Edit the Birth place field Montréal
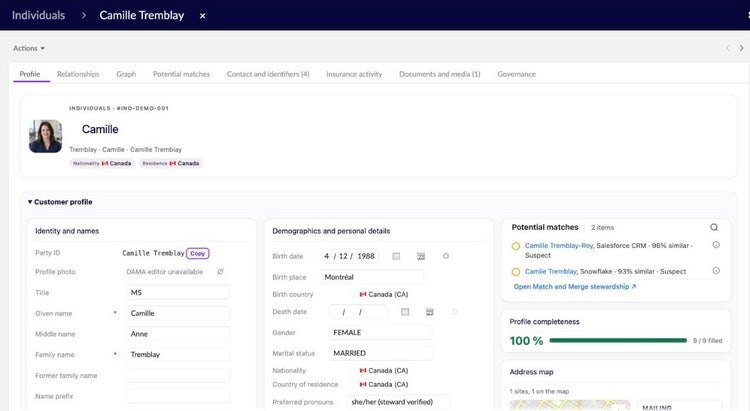Viewport: 750px width, 411px height. 372,277
